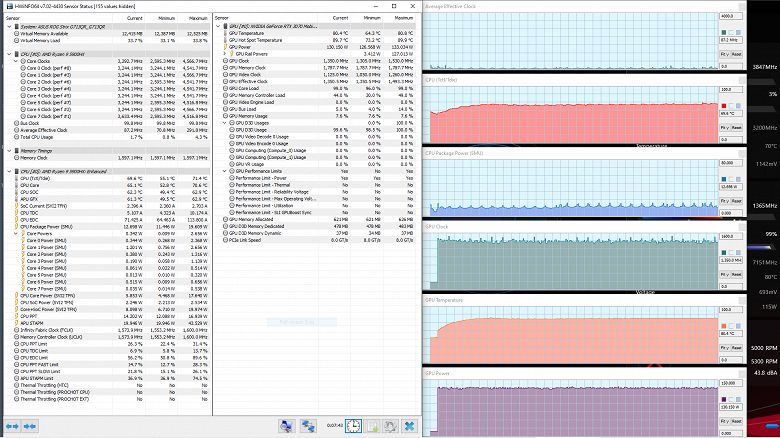Collapse GPU Performance Limits group
This screenshot has width=780, height=438.
(x=225, y=171)
